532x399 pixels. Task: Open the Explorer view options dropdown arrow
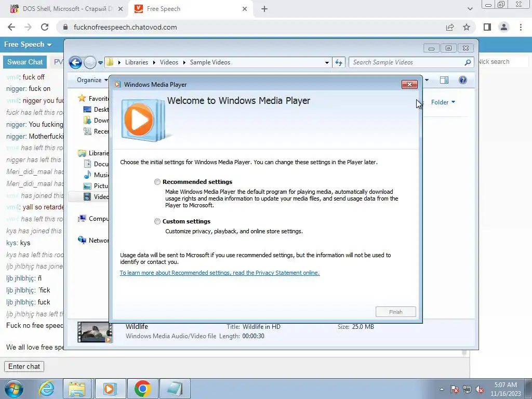pos(427,80)
